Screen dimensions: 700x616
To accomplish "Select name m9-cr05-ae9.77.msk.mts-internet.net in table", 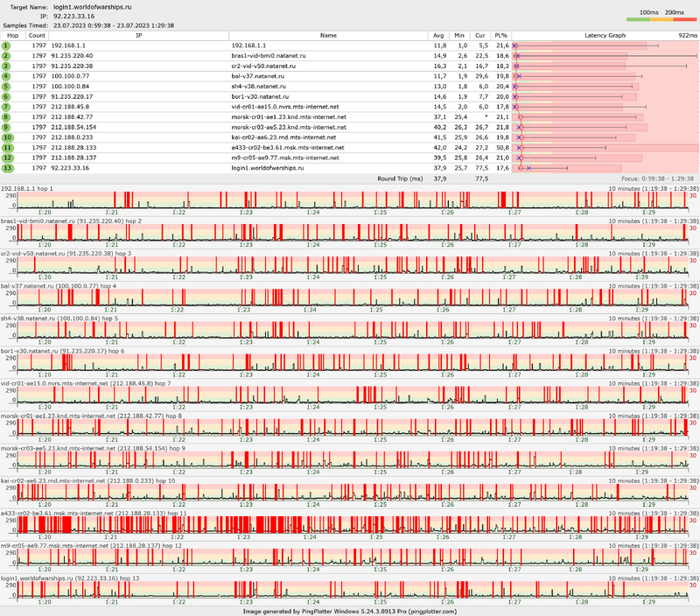I will pos(285,158).
